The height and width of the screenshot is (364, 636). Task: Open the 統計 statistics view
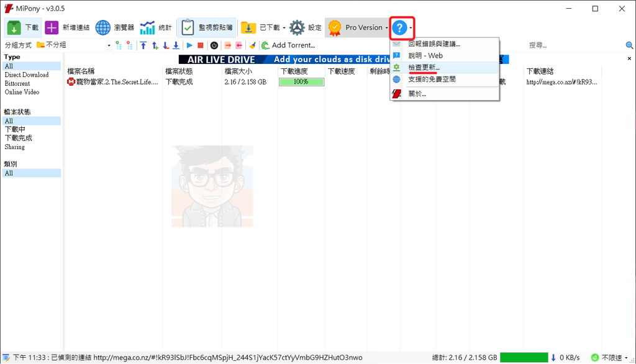pyautogui.click(x=156, y=27)
